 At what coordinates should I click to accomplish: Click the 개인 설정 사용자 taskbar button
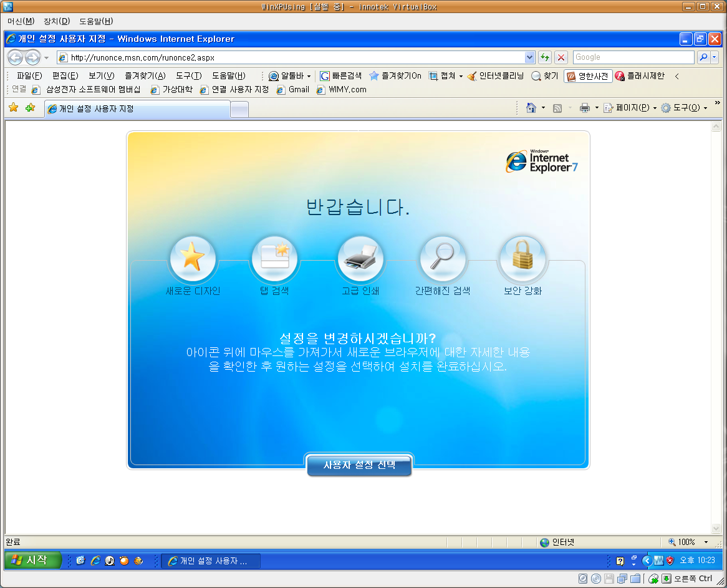[x=211, y=561]
